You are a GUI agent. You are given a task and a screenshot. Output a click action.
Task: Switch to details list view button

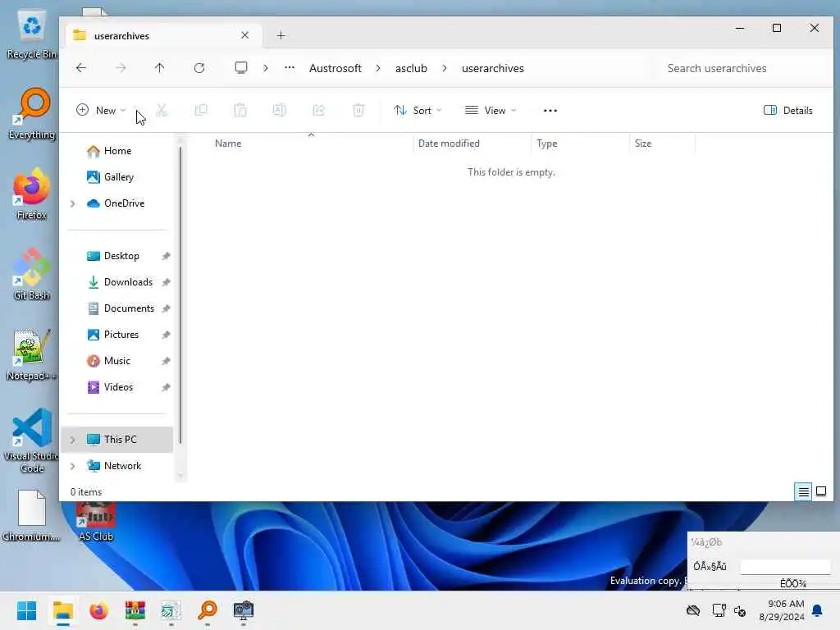(804, 492)
